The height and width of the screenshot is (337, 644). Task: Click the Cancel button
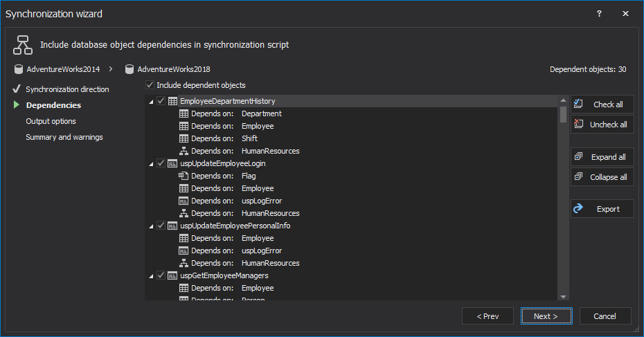pyautogui.click(x=605, y=316)
